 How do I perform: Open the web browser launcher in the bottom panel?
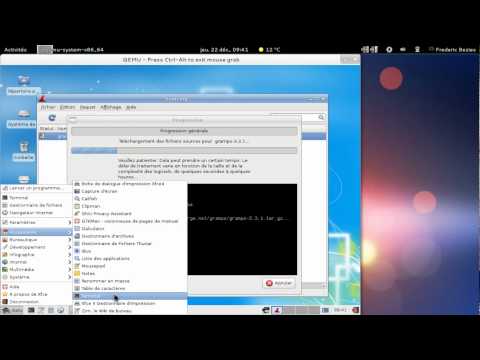pos(61,310)
